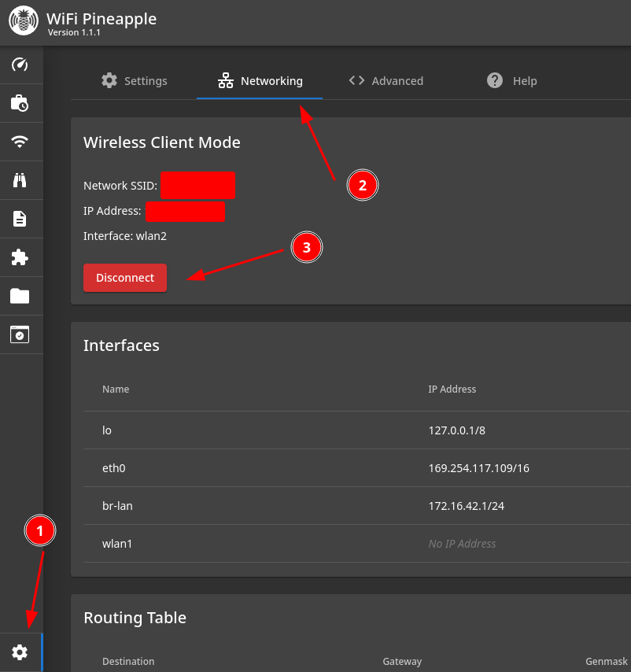Open Logging via the document icon
The height and width of the screenshot is (672, 631).
pos(20,219)
